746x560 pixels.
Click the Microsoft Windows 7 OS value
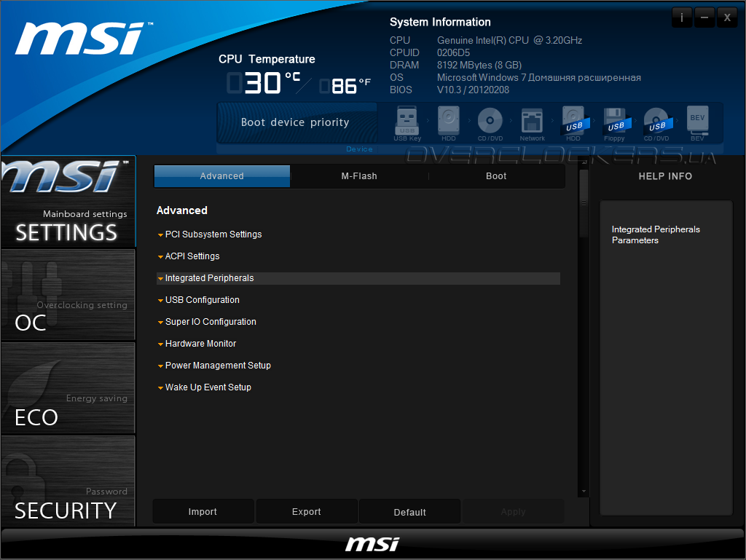click(x=538, y=77)
